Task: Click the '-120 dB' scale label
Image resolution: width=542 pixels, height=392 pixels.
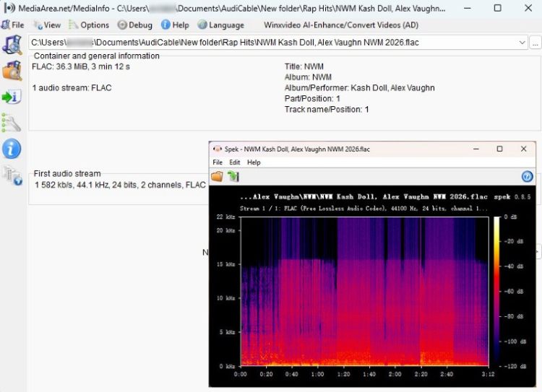Action: (x=515, y=366)
